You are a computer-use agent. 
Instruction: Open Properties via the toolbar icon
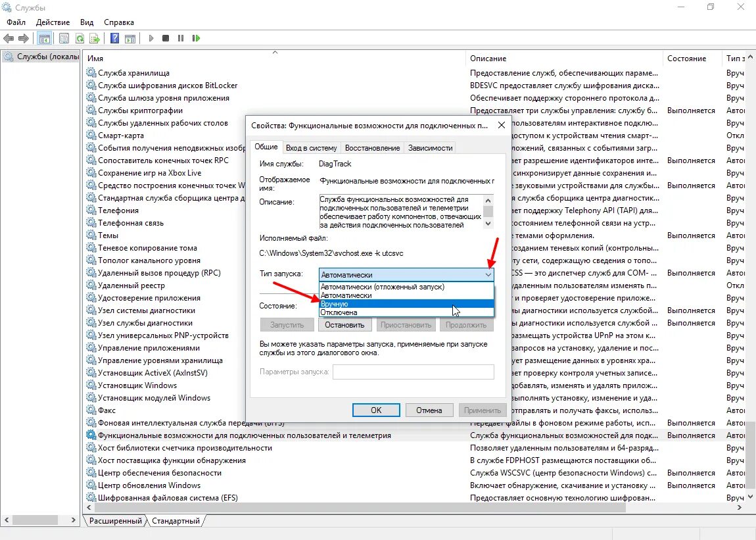point(64,38)
